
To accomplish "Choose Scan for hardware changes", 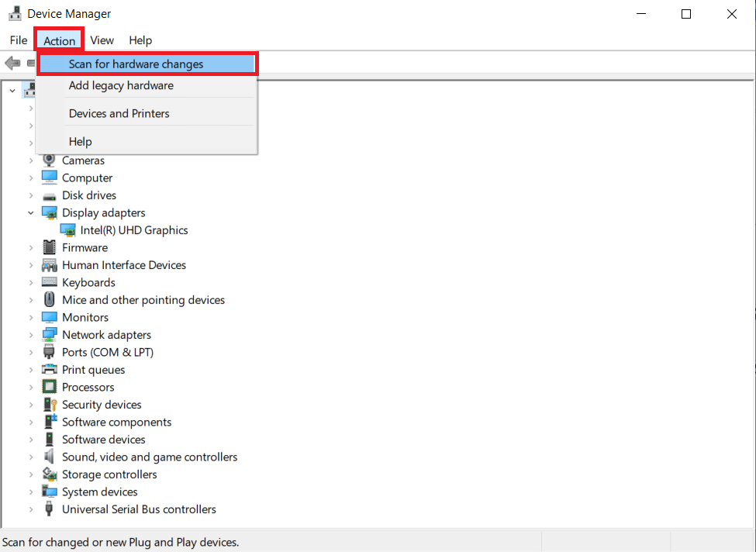I will (147, 64).
